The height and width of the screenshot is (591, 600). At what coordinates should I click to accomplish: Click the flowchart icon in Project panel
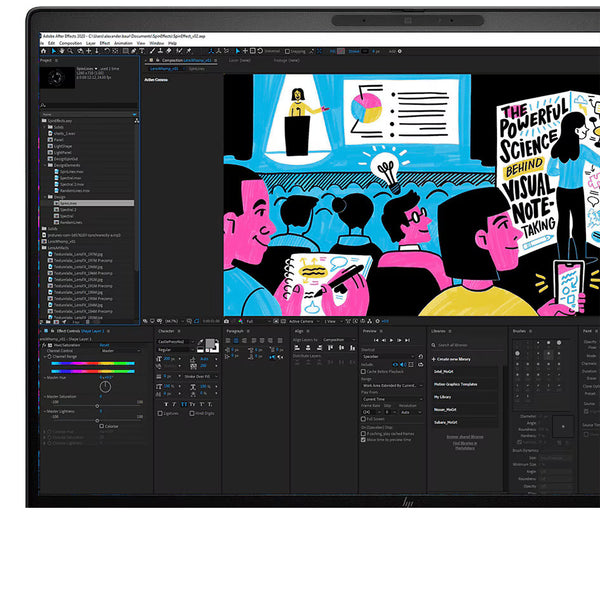click(x=137, y=121)
